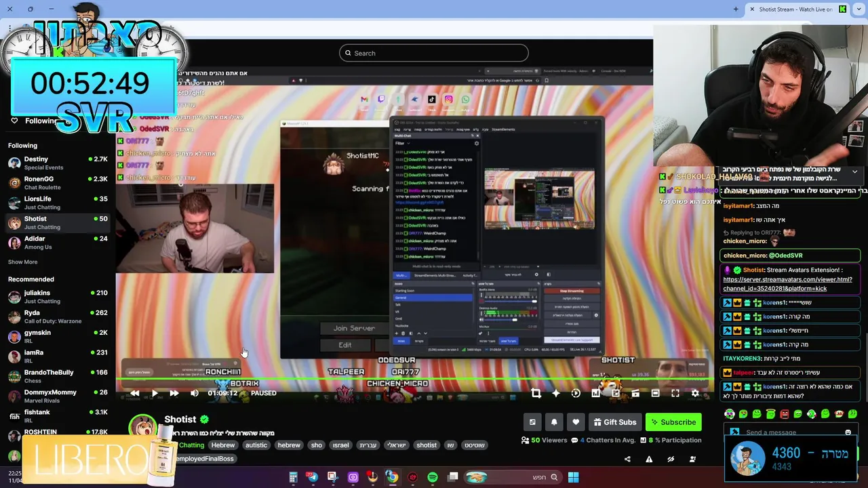The image size is (868, 488).
Task: Open Calculator from the taskbar
Action: pos(293,477)
